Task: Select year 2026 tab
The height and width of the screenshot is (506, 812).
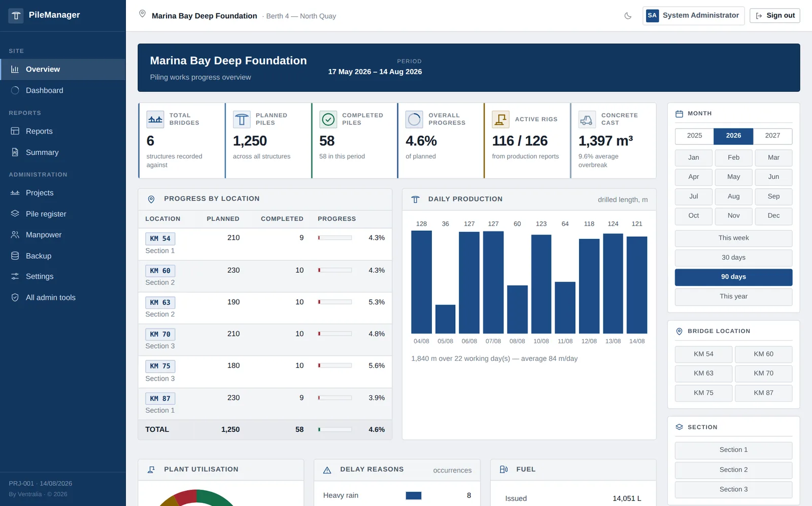Action: pyautogui.click(x=733, y=136)
